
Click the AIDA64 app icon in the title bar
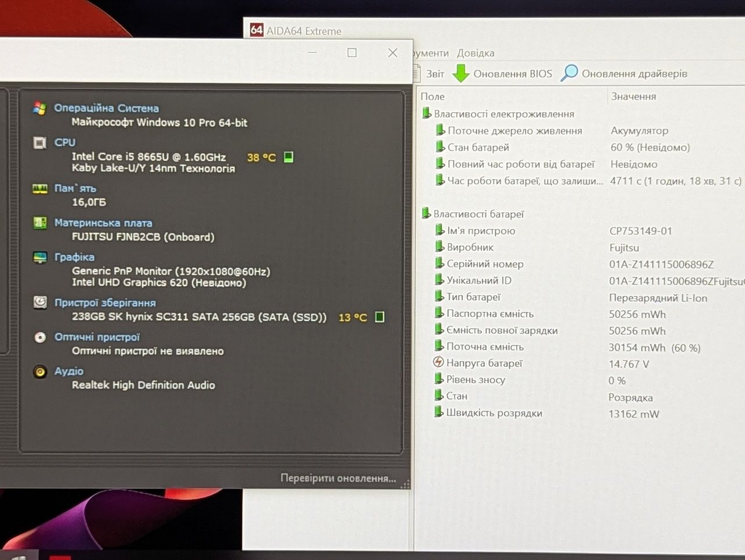(x=256, y=30)
